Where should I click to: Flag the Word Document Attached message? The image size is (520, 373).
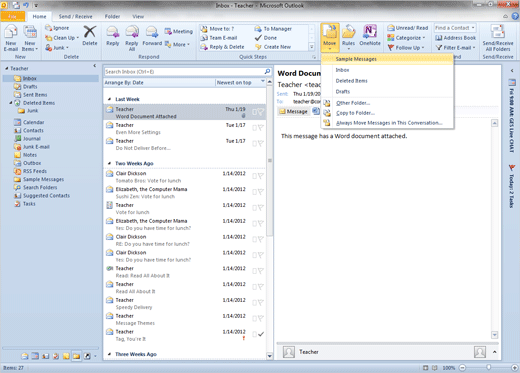click(x=261, y=112)
